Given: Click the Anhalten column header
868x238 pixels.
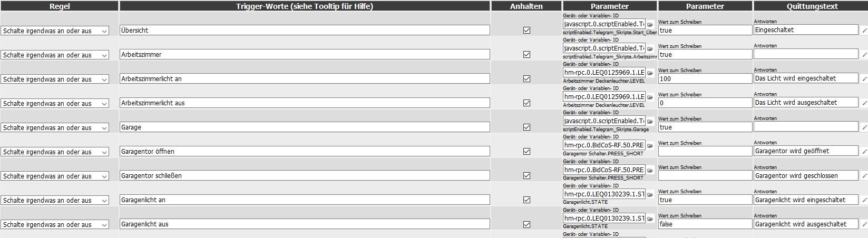Looking at the screenshot, I should click(x=526, y=6).
